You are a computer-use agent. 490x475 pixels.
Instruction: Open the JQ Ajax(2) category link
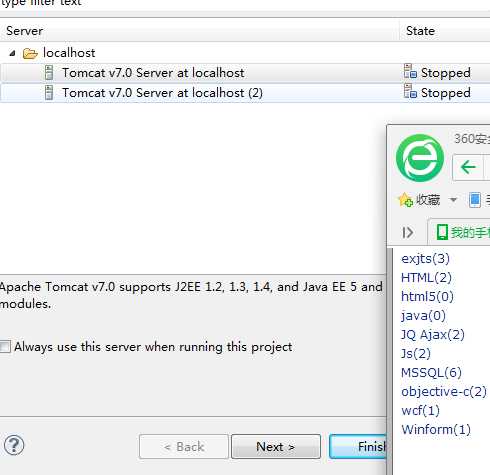click(433, 335)
